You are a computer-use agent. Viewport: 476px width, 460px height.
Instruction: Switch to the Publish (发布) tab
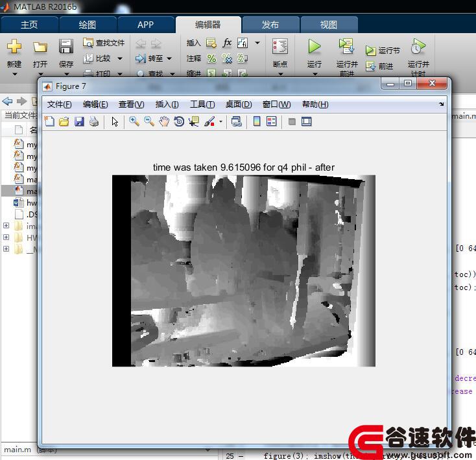270,25
